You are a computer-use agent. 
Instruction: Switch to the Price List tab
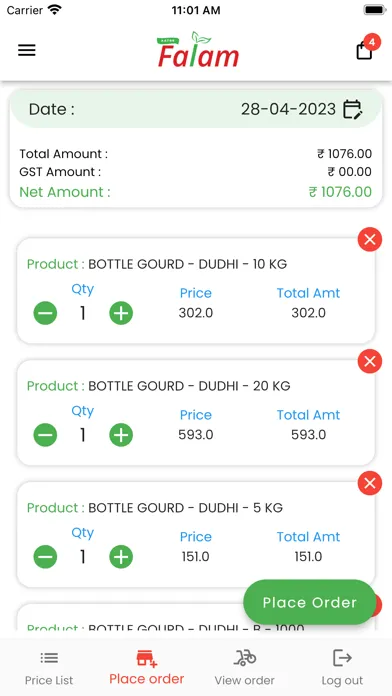(49, 669)
